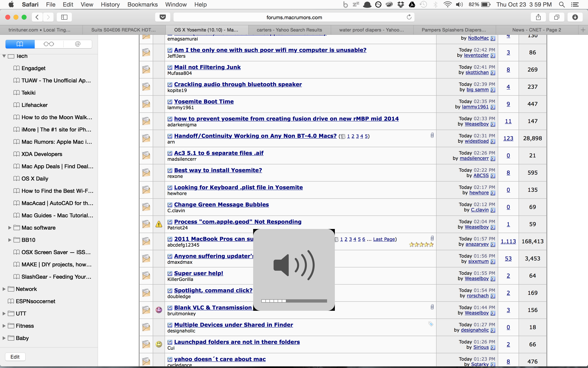Open replies count 123 for Handoff thread

click(x=508, y=138)
